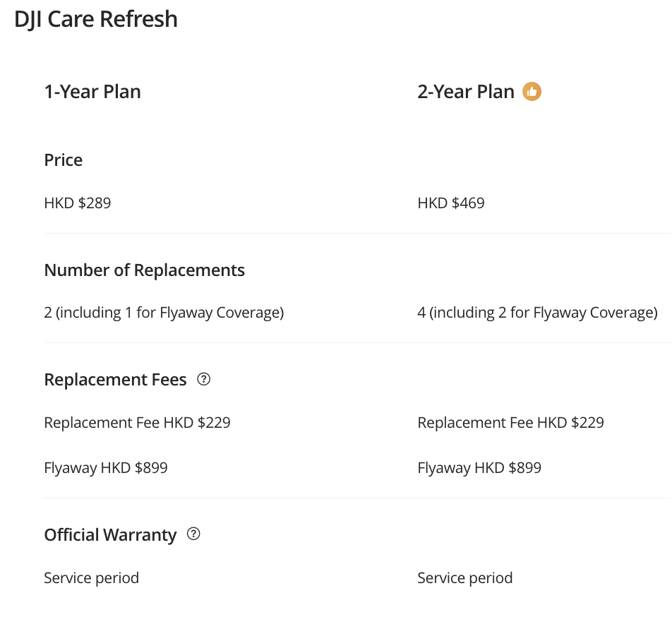Click the Number of Replacements label
This screenshot has width=672, height=617.
pos(145,270)
